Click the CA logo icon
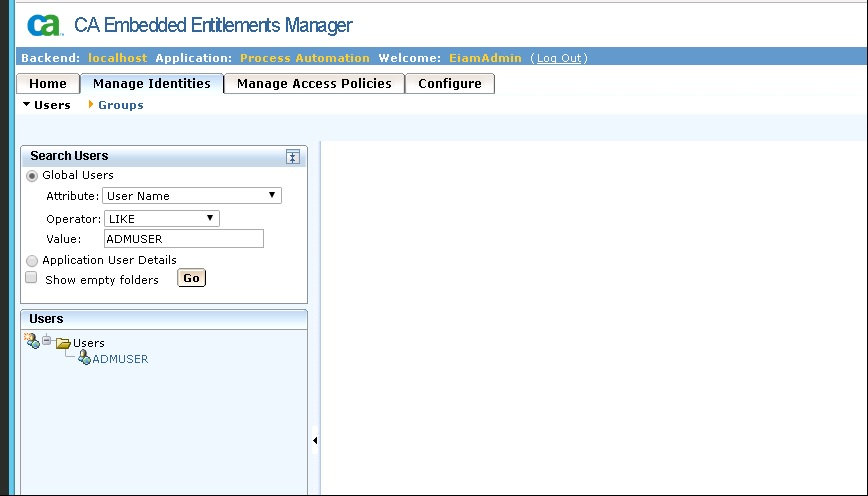Viewport: 868px width, 496px height. (44, 25)
